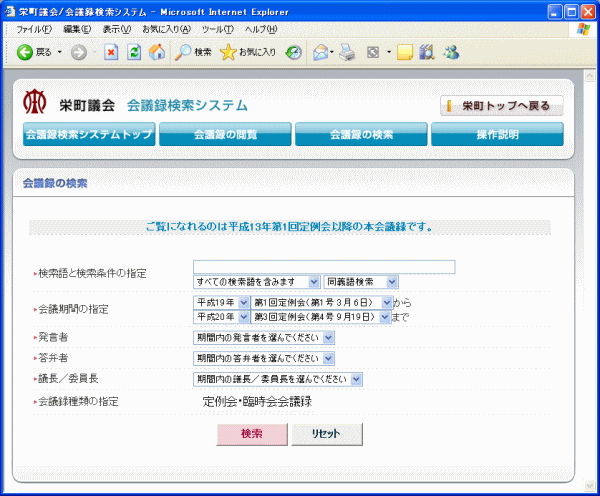This screenshot has width=600, height=496.
Task: Click the gray square toolbar icon next to the printer
Action: click(373, 52)
